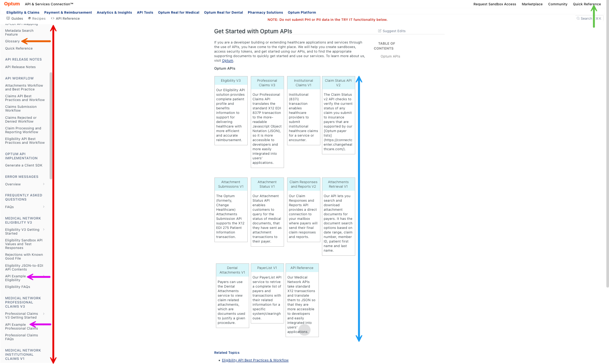609x364 pixels.
Task: Click the Search field
Action: (x=589, y=18)
